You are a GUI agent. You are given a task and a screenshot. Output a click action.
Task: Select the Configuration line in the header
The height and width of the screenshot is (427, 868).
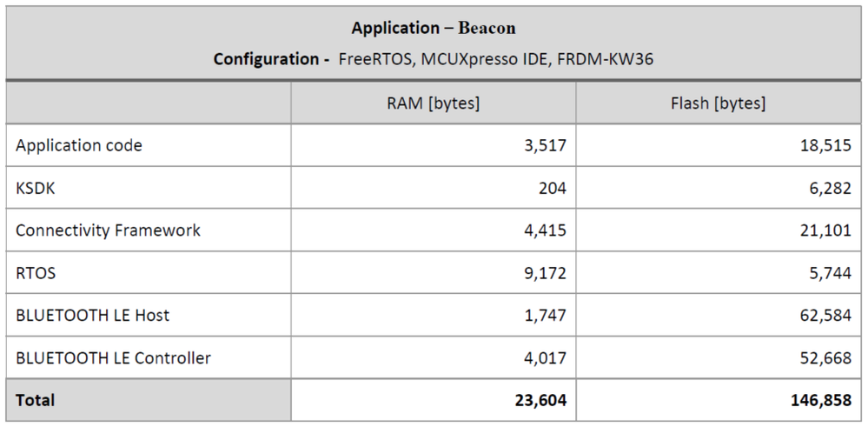tap(434, 59)
